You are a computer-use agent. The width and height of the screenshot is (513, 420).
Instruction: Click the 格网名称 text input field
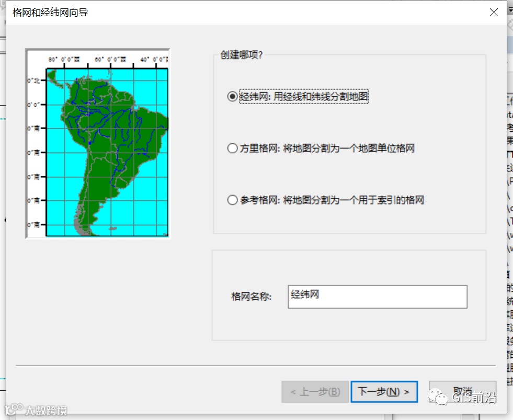pos(377,297)
